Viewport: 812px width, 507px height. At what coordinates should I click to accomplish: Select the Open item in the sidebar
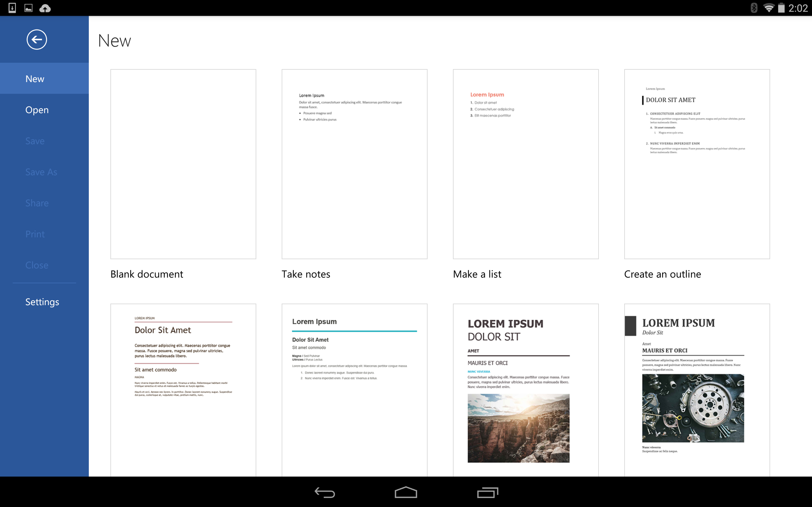36,109
